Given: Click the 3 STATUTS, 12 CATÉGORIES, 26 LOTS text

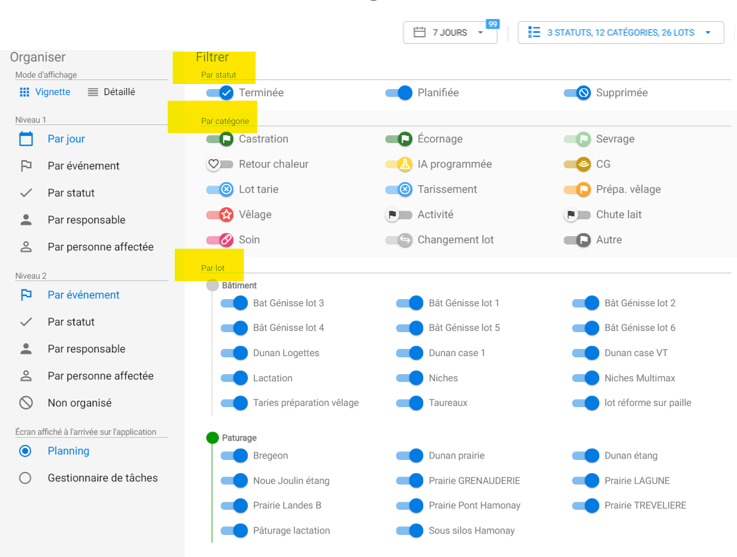Looking at the screenshot, I should 620,32.
